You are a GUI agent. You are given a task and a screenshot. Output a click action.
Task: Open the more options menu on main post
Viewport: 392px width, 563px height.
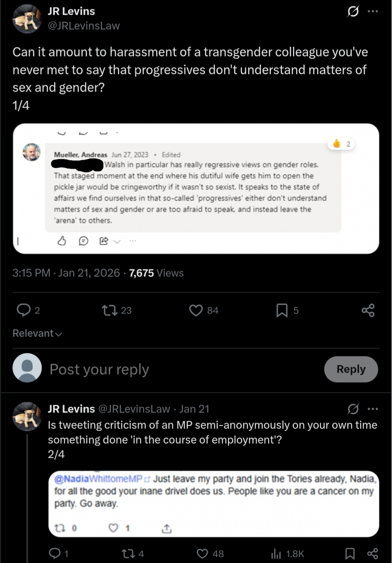[x=373, y=12]
